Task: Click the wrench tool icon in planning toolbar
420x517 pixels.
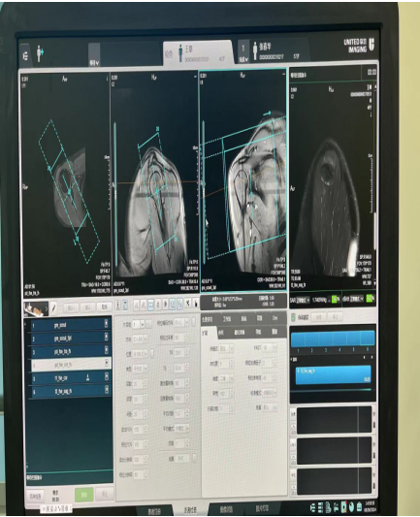Action: pyautogui.click(x=187, y=304)
